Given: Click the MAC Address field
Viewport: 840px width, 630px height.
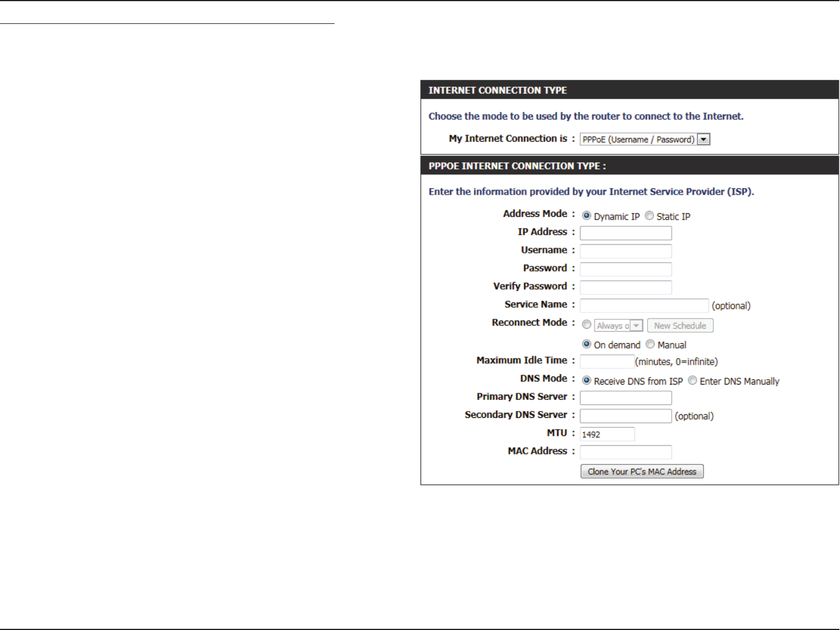Looking at the screenshot, I should click(x=625, y=452).
